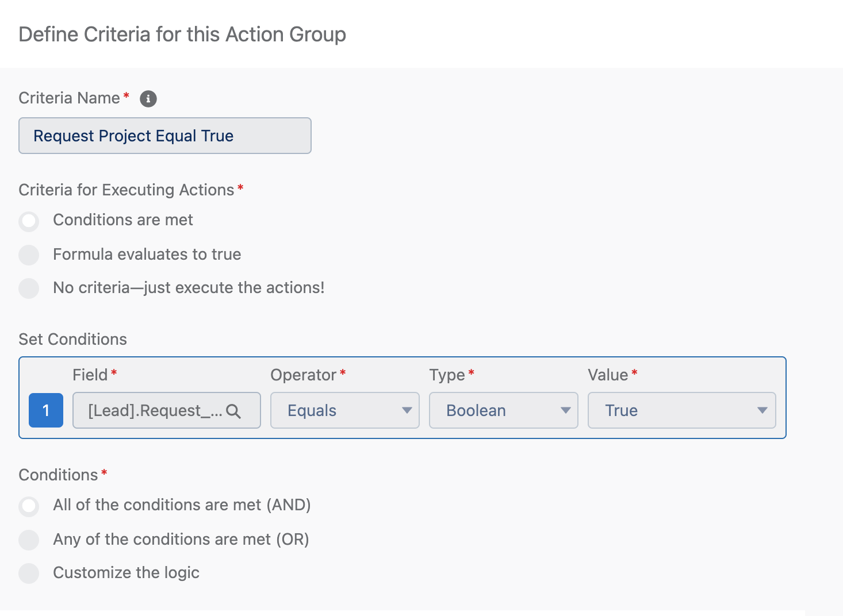Image resolution: width=843 pixels, height=616 pixels.
Task: Select Customize the logic
Action: (x=29, y=573)
